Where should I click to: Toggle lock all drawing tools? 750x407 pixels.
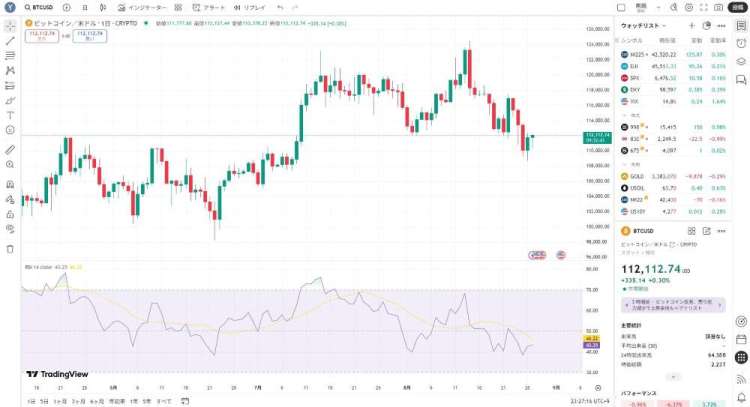10,214
